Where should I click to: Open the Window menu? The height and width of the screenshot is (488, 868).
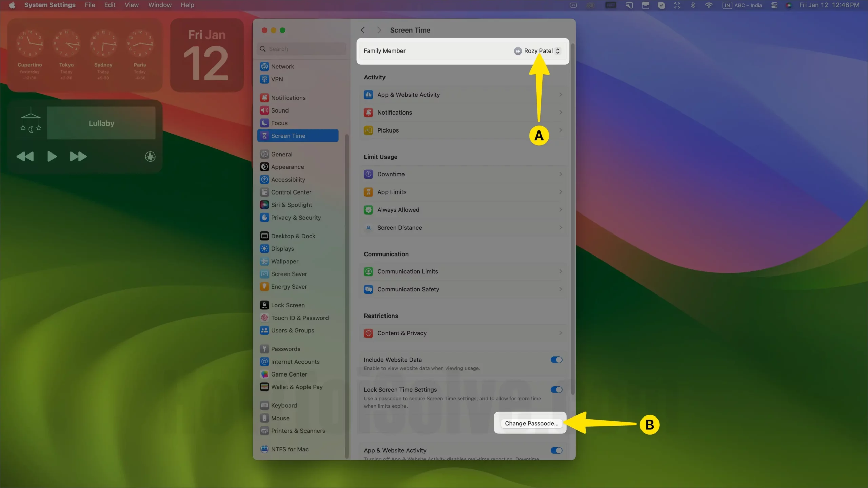[x=159, y=5]
